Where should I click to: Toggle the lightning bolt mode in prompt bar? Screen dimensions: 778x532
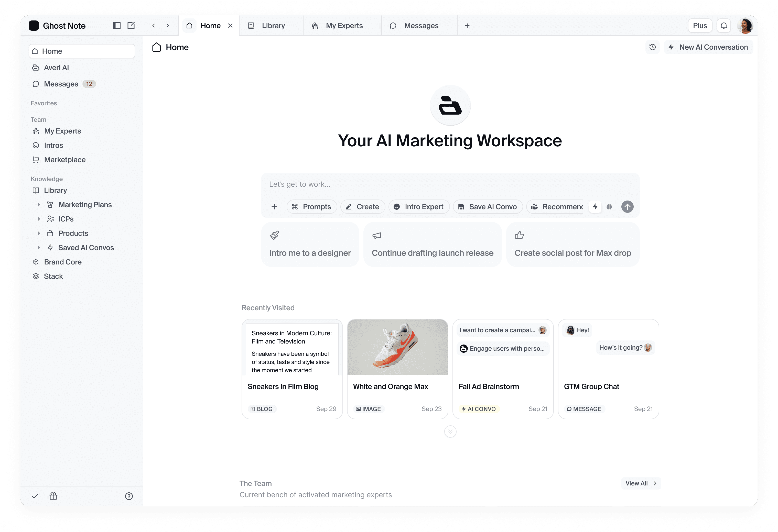coord(595,207)
